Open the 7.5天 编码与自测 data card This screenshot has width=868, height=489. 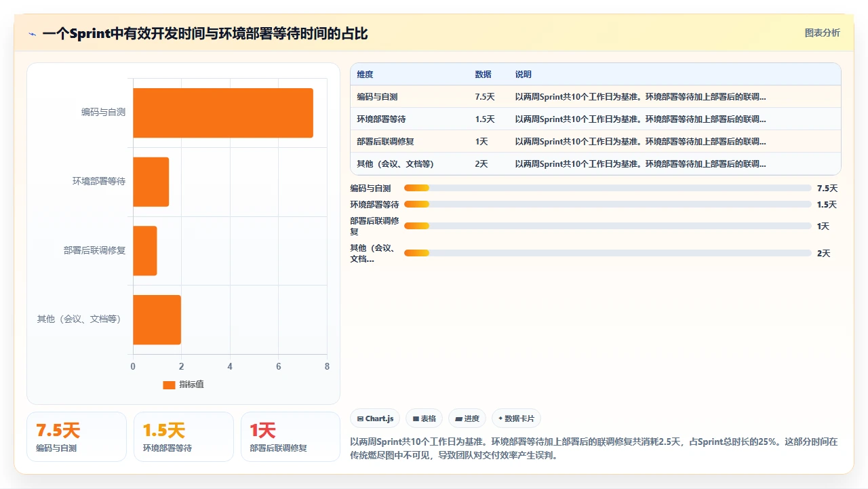point(77,437)
